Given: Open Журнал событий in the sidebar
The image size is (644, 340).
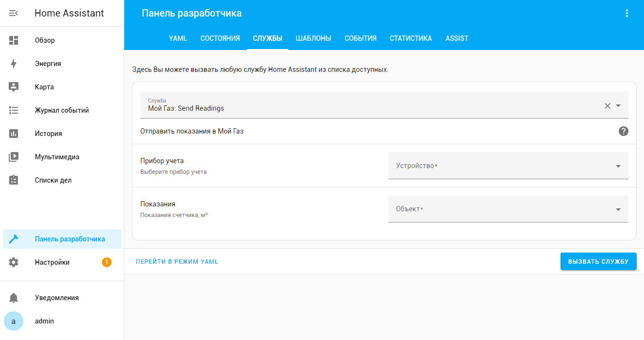Looking at the screenshot, I should coord(62,110).
